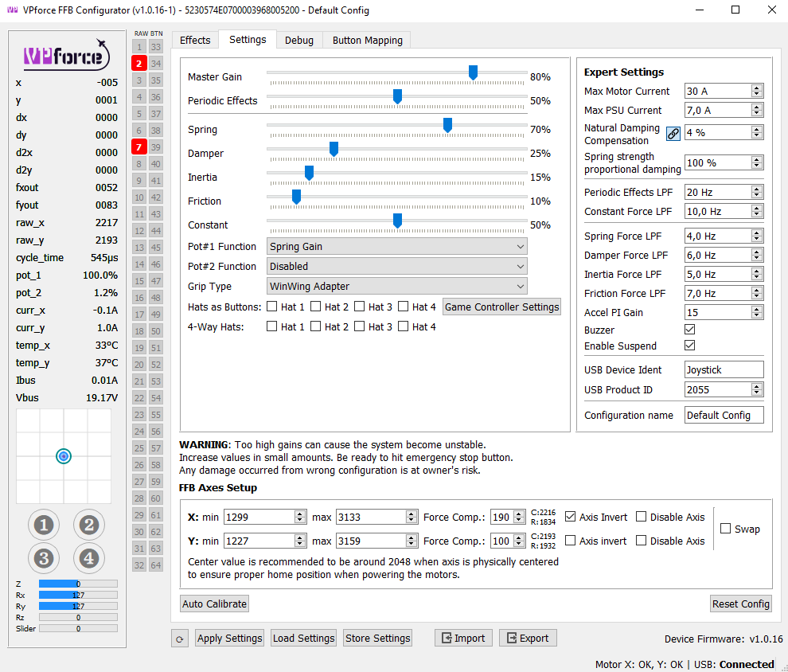Viewport: 788px width, 672px height.
Task: Disable the Buzzer checkbox
Action: coord(689,330)
